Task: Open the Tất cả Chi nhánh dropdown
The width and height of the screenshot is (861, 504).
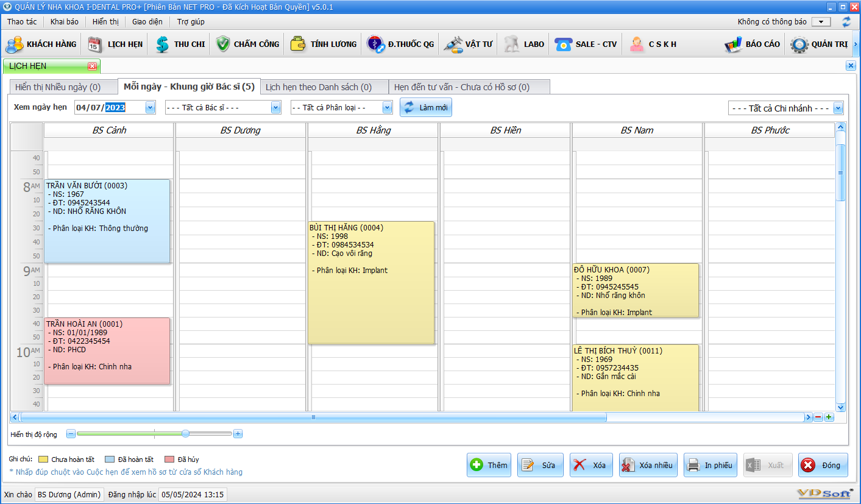Action: coord(838,108)
